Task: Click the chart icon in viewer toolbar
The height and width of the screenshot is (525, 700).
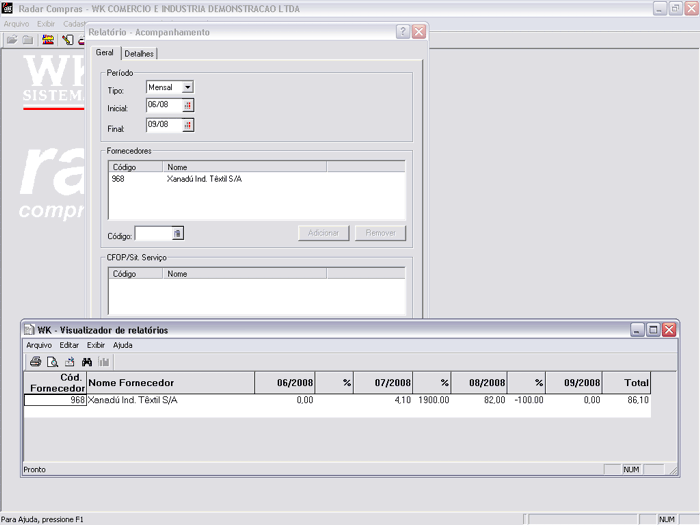Action: (x=103, y=361)
